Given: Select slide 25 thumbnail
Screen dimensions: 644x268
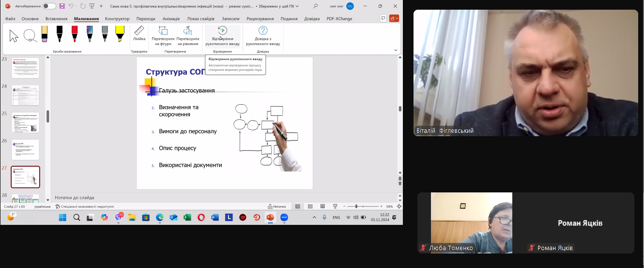Looking at the screenshot, I should pyautogui.click(x=25, y=122).
